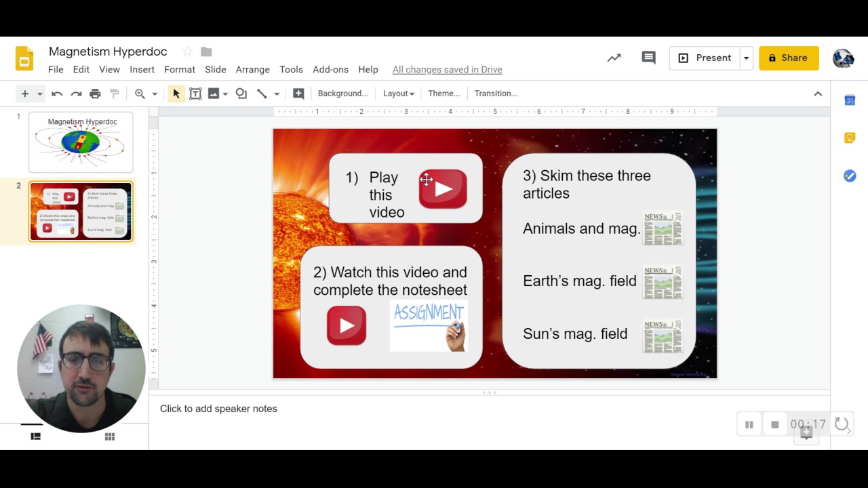Open the View menu
The width and height of the screenshot is (868, 488).
point(109,69)
